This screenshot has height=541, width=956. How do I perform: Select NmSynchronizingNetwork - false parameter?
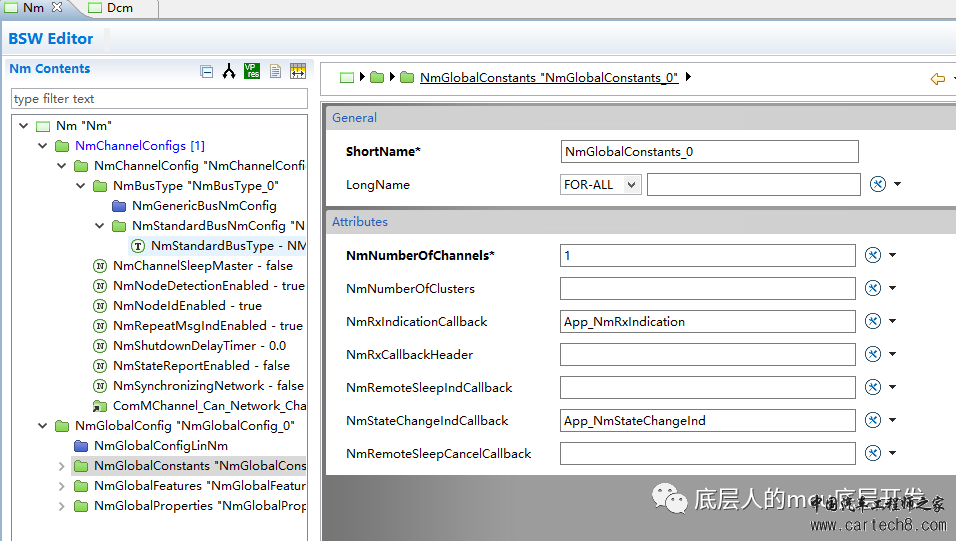(208, 386)
